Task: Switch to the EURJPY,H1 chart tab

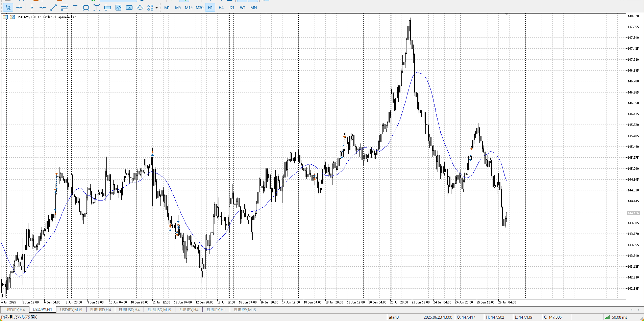Action: (216, 310)
